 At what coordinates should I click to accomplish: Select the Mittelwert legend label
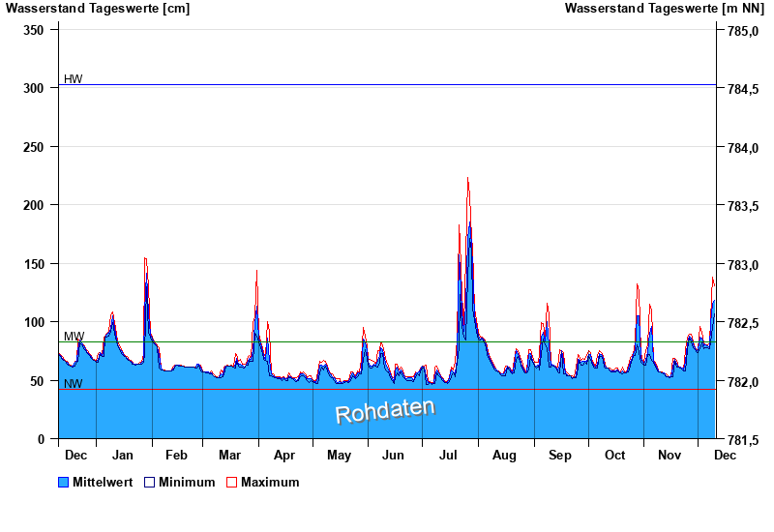[x=103, y=482]
